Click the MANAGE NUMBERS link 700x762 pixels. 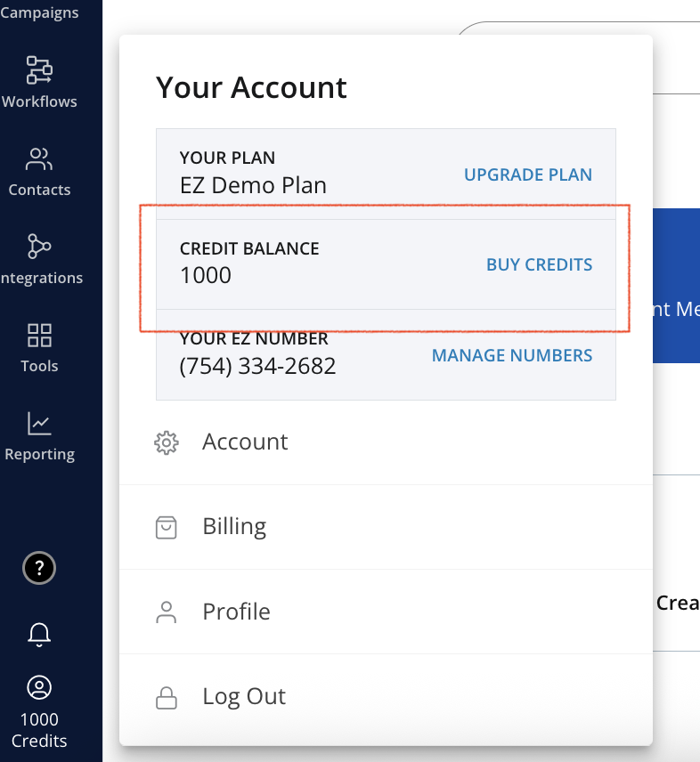pos(512,355)
